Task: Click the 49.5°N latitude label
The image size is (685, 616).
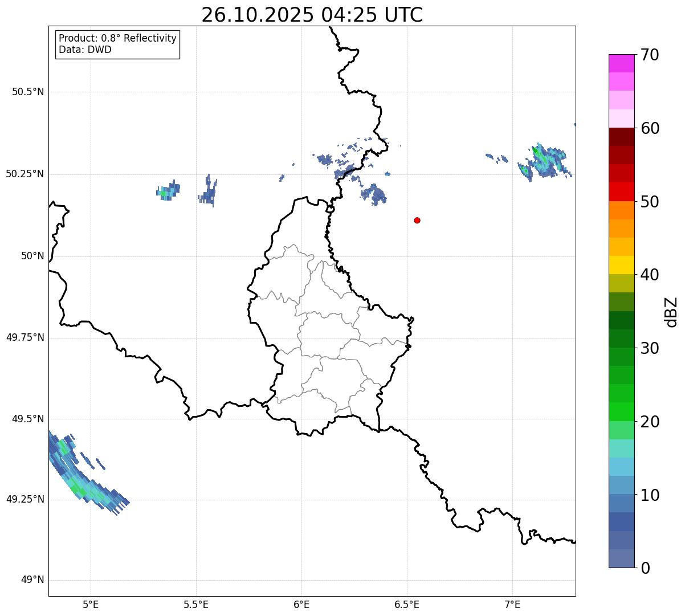Action: (x=28, y=419)
